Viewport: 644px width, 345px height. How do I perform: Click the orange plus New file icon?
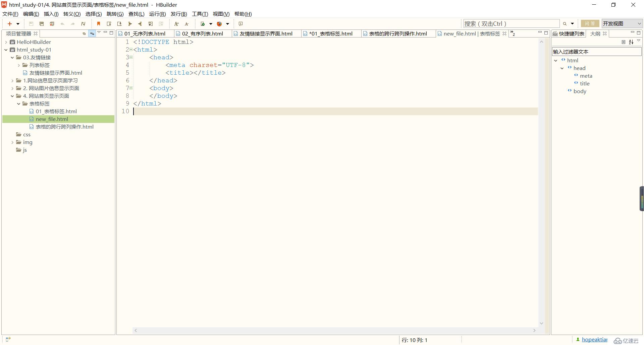[10, 24]
